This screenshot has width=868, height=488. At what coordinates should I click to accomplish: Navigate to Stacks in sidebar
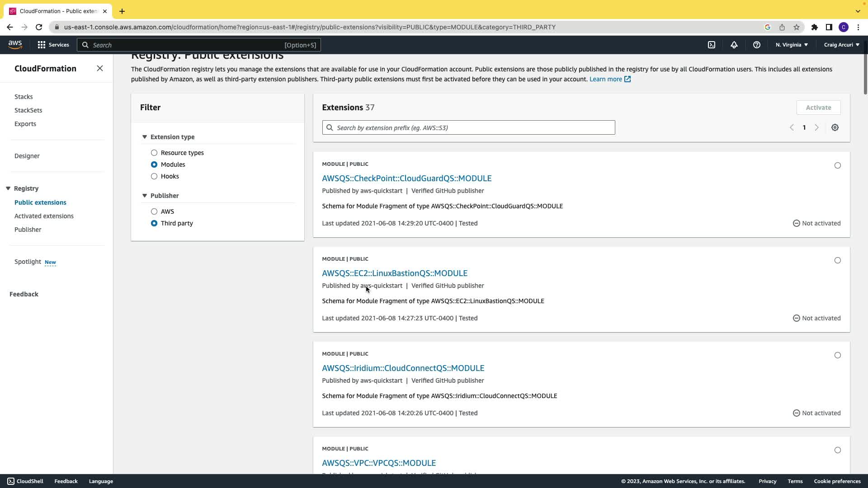click(24, 97)
